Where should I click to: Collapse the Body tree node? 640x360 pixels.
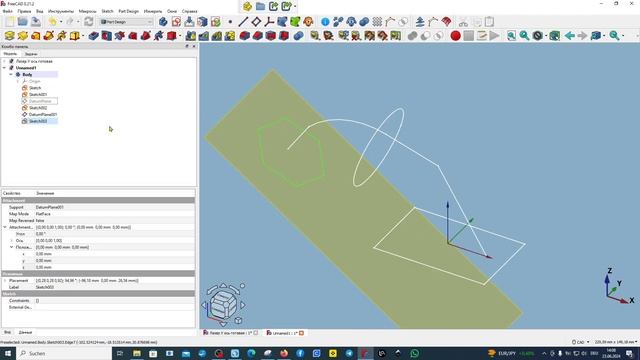click(11, 75)
